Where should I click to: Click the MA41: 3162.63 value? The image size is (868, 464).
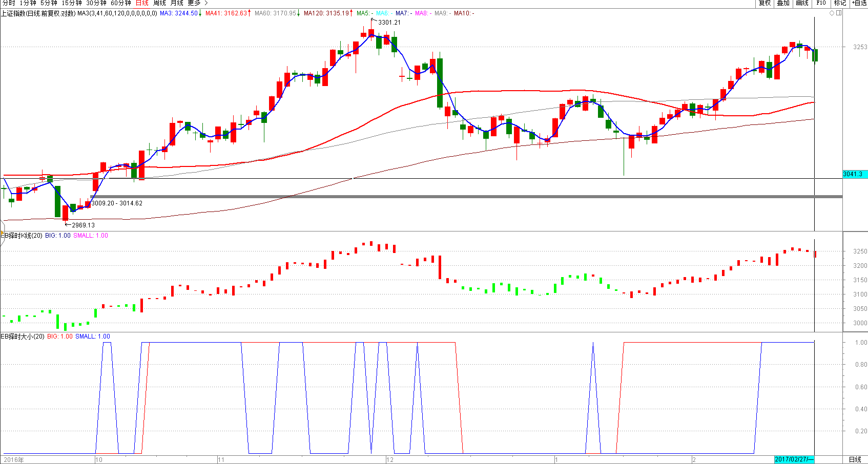click(226, 13)
